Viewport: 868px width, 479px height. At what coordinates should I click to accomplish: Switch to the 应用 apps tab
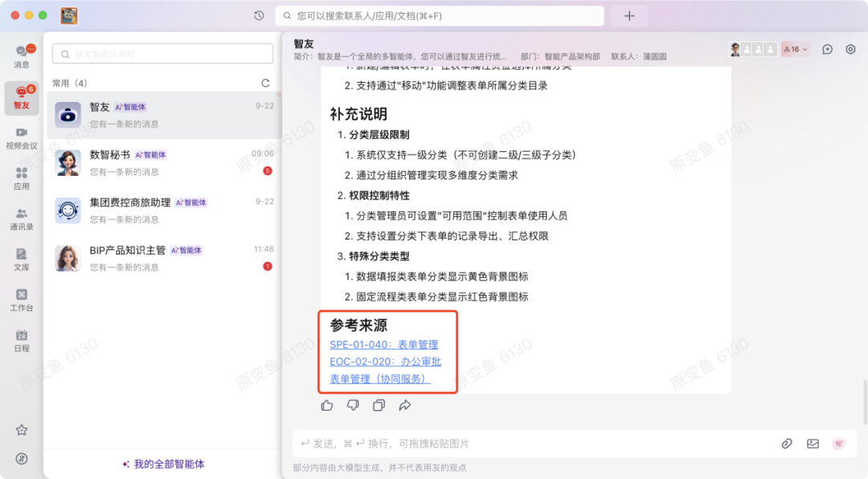pyautogui.click(x=22, y=178)
